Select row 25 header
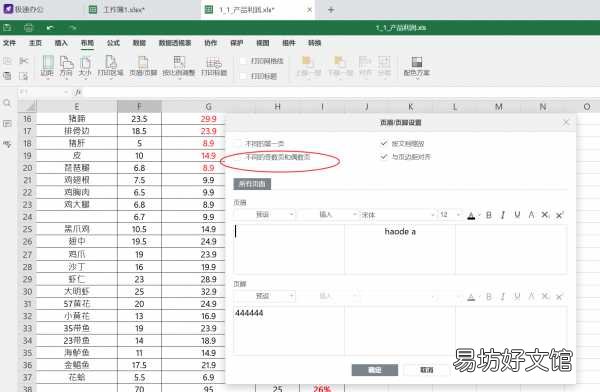This screenshot has width=600, height=392. (x=27, y=229)
